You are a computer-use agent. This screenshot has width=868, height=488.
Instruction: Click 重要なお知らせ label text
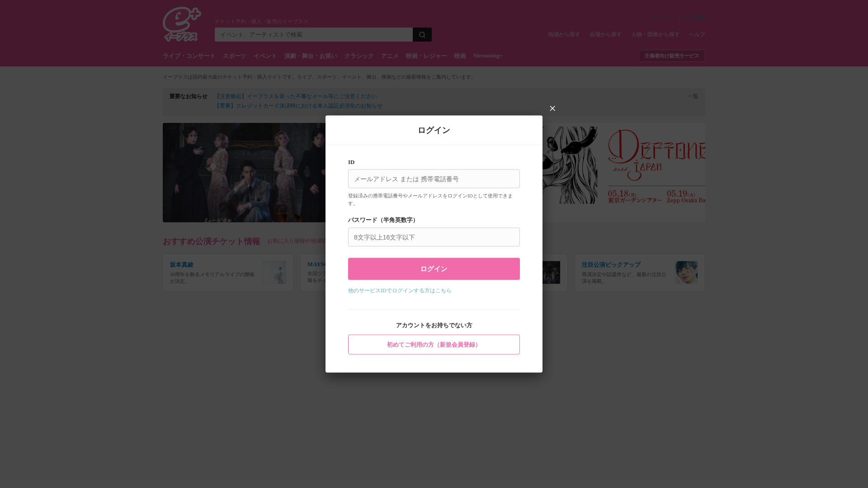[x=189, y=96]
